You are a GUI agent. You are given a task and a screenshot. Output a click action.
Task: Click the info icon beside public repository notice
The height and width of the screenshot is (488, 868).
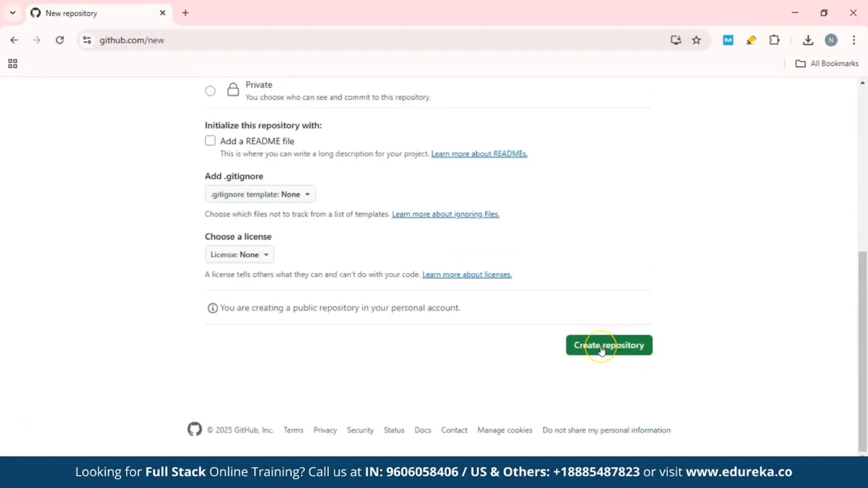point(212,308)
